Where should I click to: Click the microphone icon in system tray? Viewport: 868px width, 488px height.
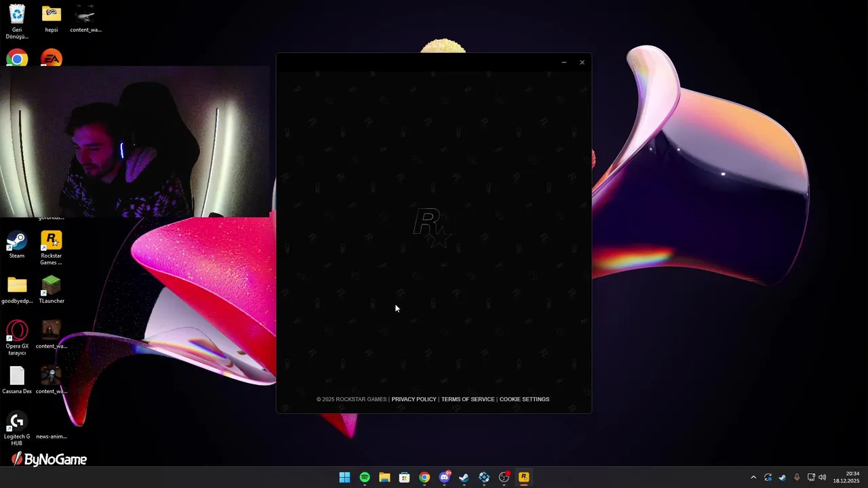(x=797, y=477)
